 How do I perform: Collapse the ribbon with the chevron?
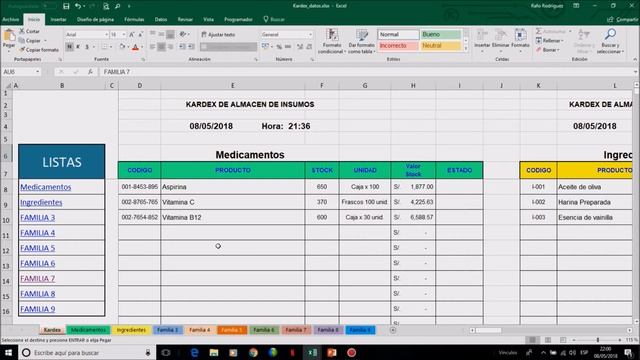coord(635,60)
